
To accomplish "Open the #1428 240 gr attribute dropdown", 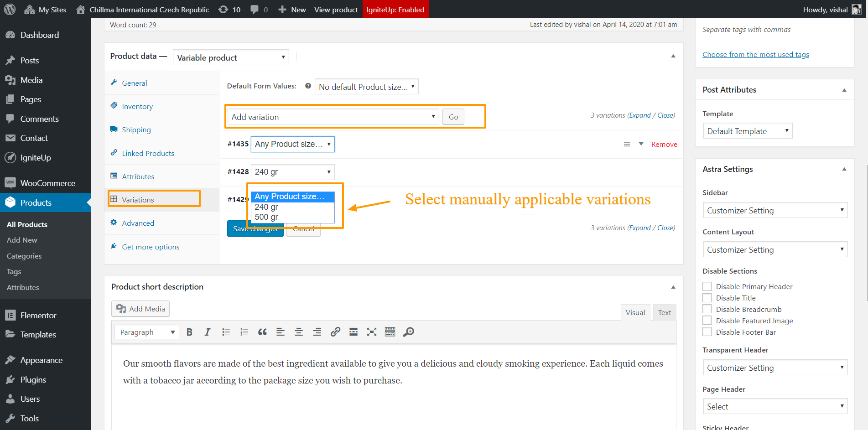I will point(292,172).
